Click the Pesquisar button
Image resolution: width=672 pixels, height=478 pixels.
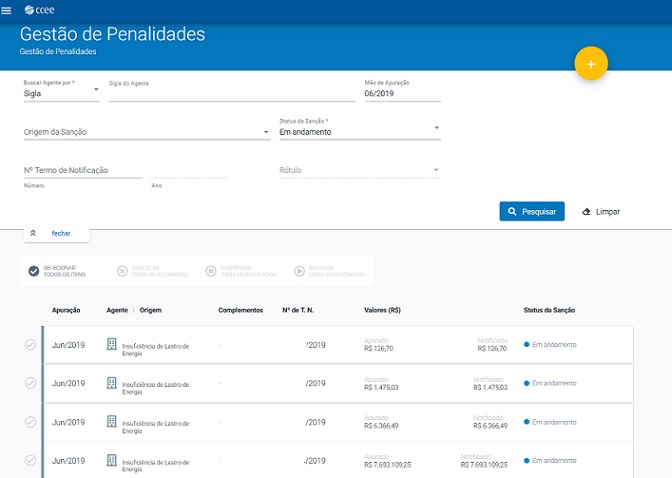532,212
